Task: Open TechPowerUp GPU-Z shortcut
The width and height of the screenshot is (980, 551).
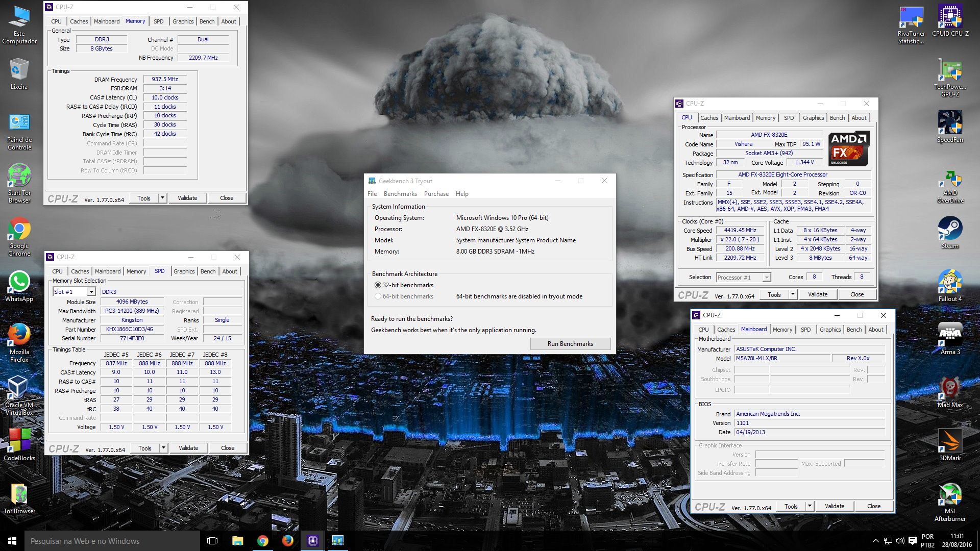Action: point(950,78)
